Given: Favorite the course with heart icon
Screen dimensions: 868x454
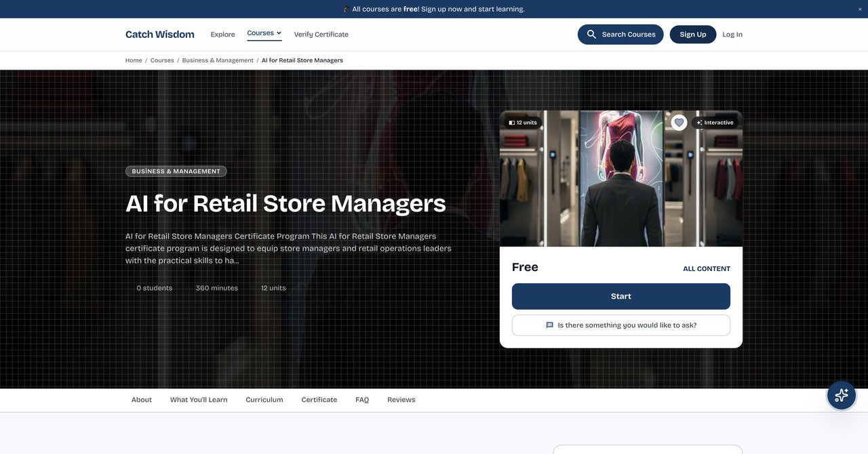Looking at the screenshot, I should click(x=679, y=123).
